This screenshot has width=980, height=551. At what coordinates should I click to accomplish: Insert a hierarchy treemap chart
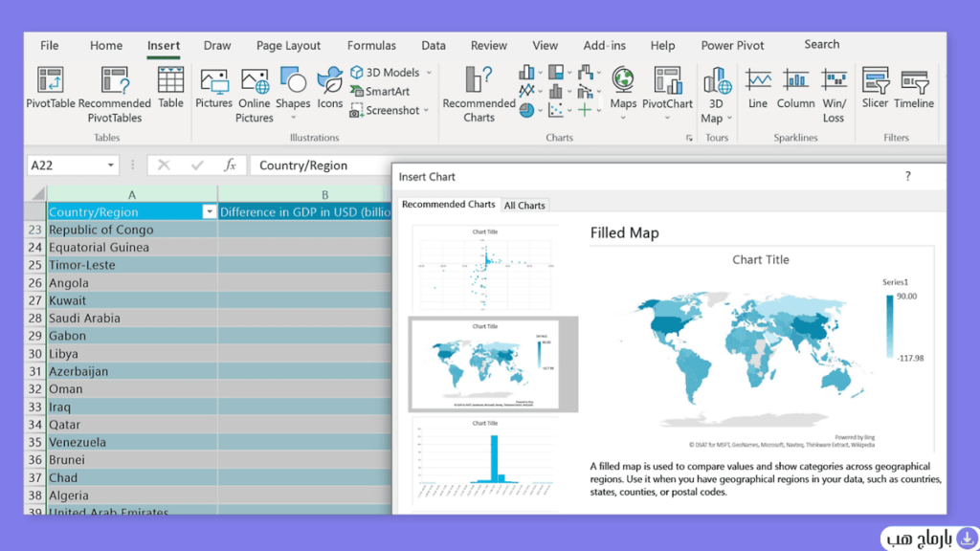pyautogui.click(x=556, y=73)
